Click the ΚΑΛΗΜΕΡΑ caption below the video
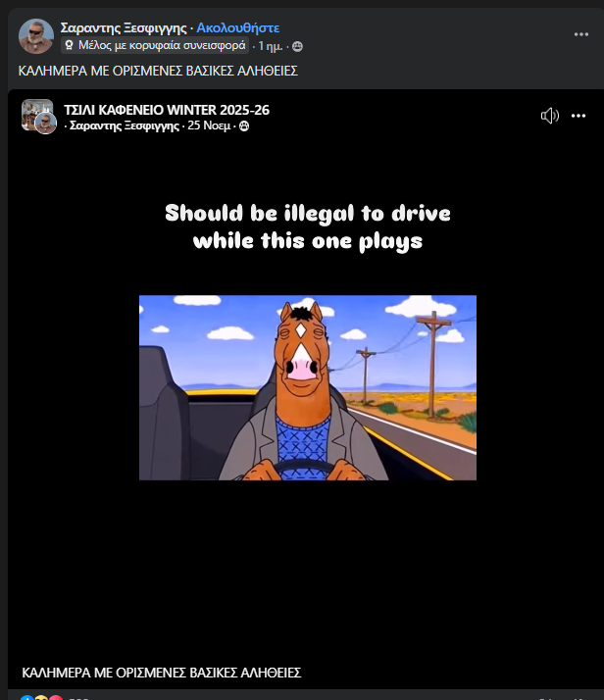Screen dimensions: 604x700 coord(162,673)
